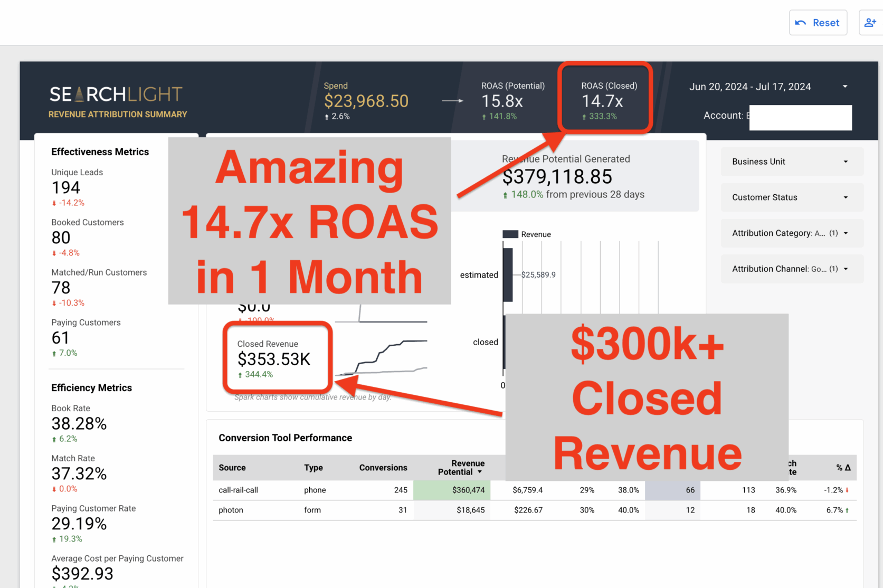The image size is (883, 588).
Task: Click the Reset button
Action: pyautogui.click(x=818, y=23)
